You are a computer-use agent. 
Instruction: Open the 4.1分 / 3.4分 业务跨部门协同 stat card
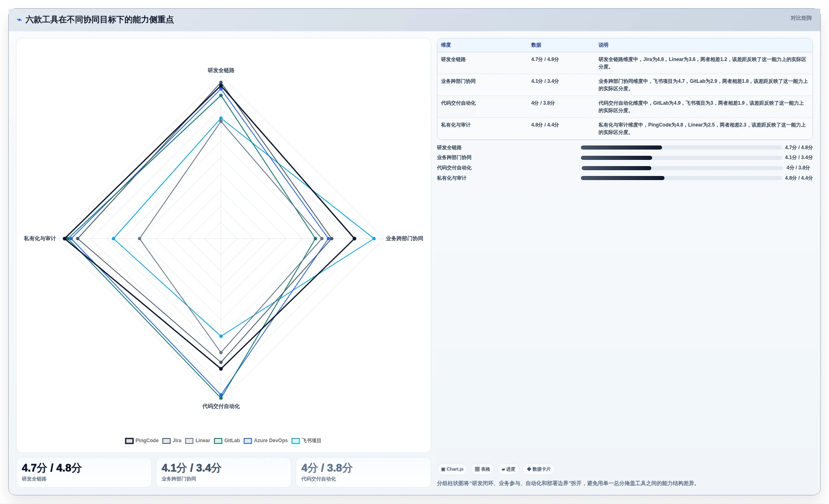[223, 472]
